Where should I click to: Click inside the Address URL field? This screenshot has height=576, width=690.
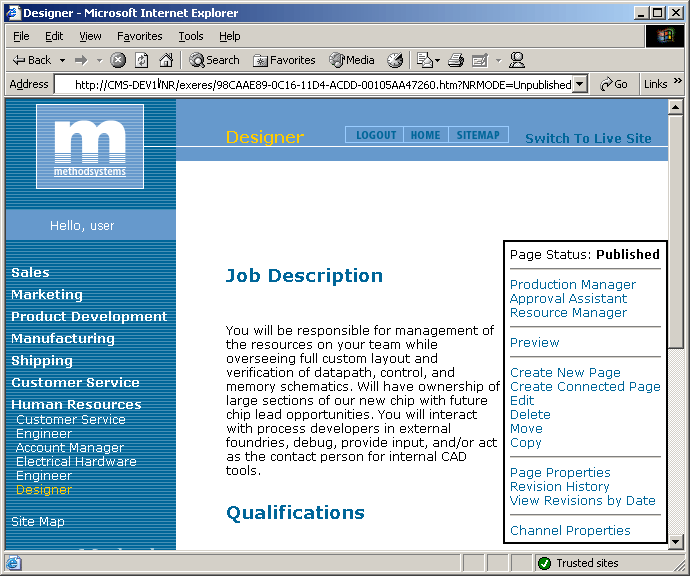314,84
